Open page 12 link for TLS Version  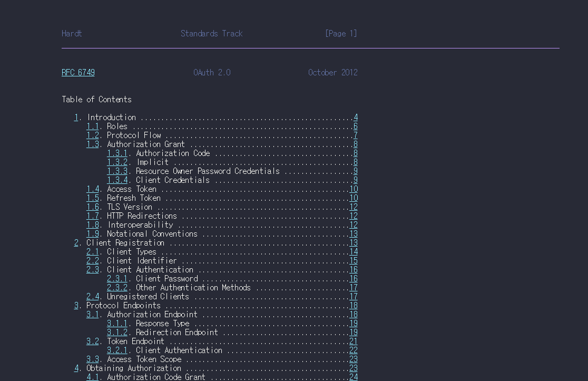point(354,207)
